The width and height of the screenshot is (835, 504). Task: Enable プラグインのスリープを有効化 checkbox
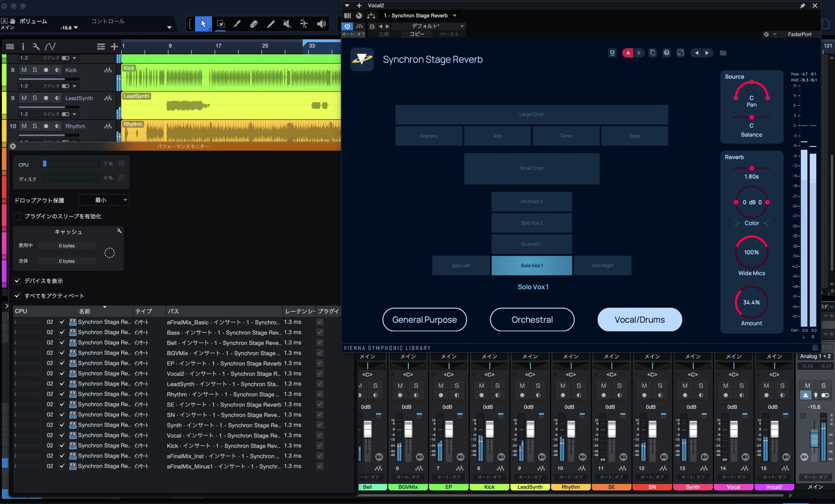coord(17,216)
